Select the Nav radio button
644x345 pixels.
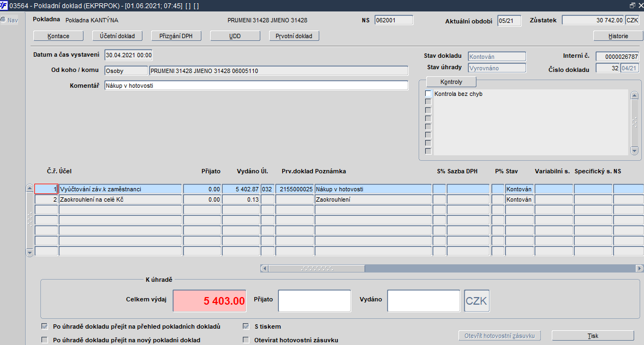(3, 20)
